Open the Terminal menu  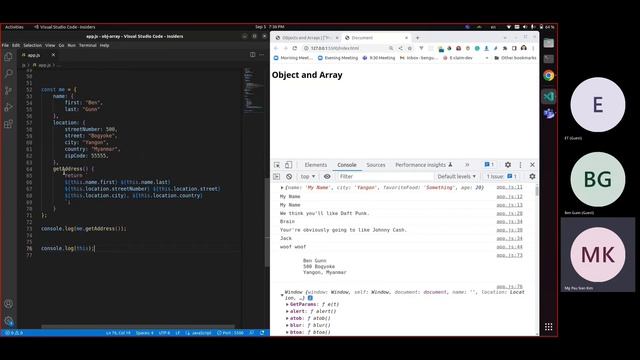(87, 45)
